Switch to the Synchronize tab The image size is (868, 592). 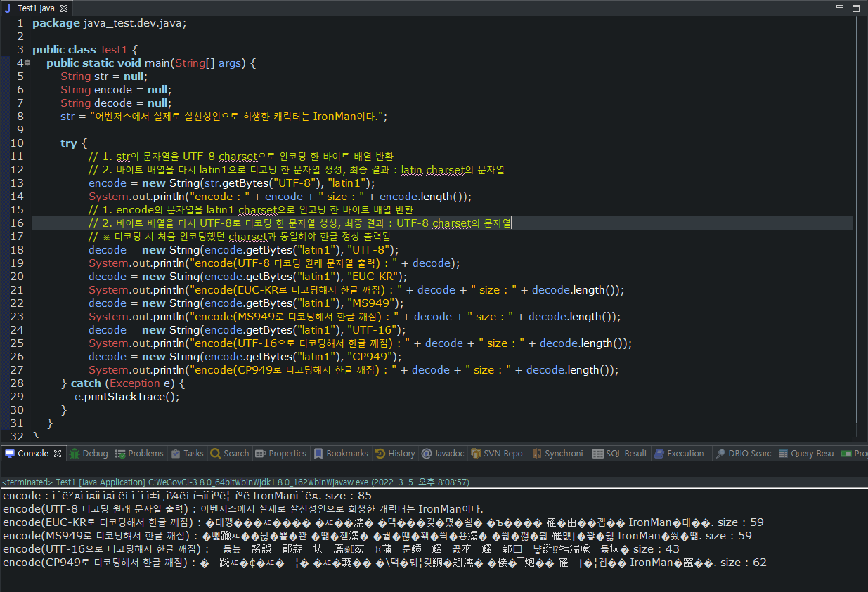pos(558,454)
